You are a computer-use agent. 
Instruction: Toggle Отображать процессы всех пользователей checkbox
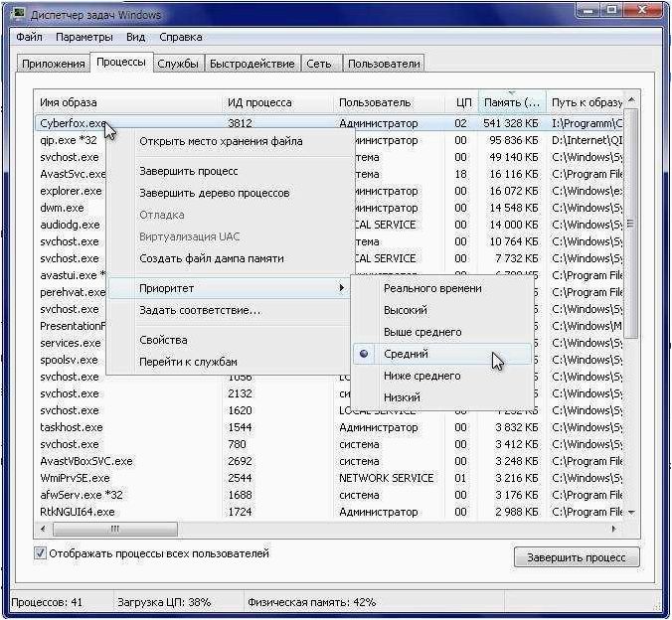40,553
